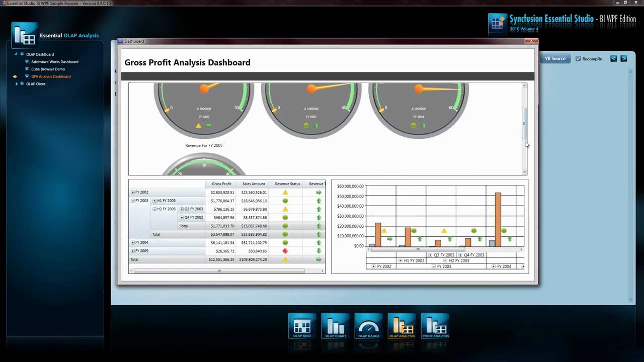Click the icon beside Adventure Works Dashboard
The image size is (644, 362).
pos(27,62)
